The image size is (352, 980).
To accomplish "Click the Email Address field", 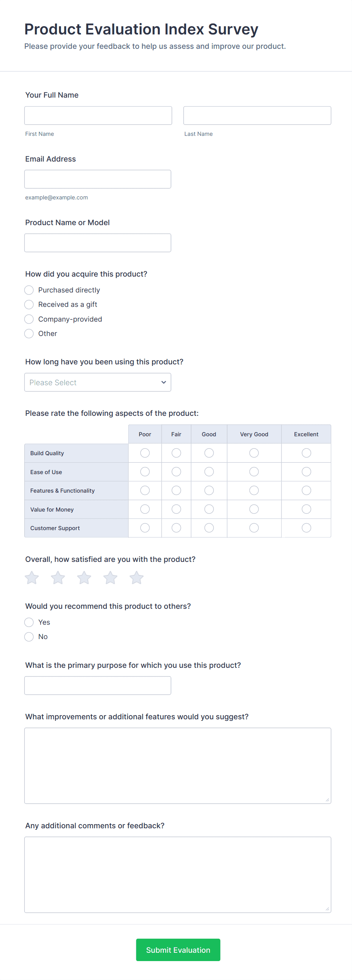I will click(x=98, y=179).
